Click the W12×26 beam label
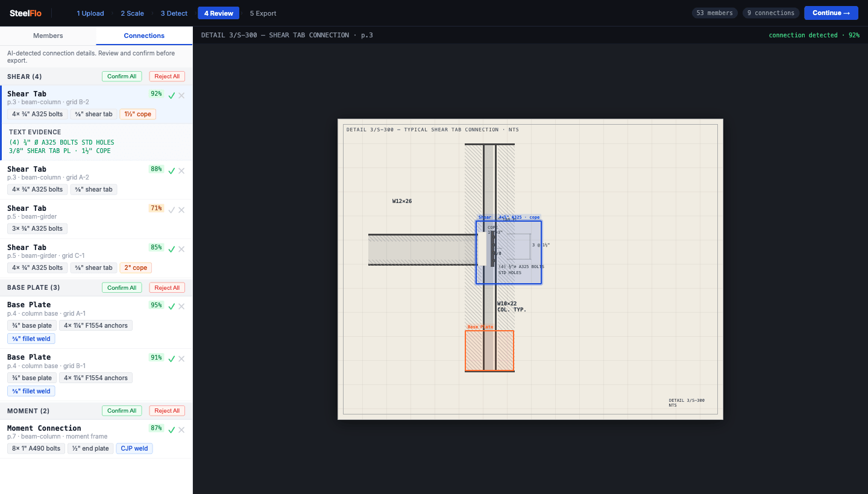Viewport: 868px width, 494px height. click(402, 201)
